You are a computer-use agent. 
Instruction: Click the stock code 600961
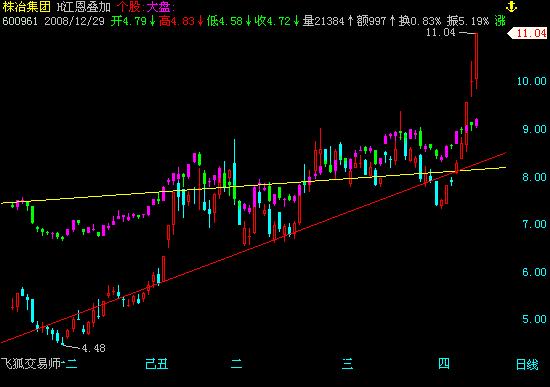tap(20, 21)
